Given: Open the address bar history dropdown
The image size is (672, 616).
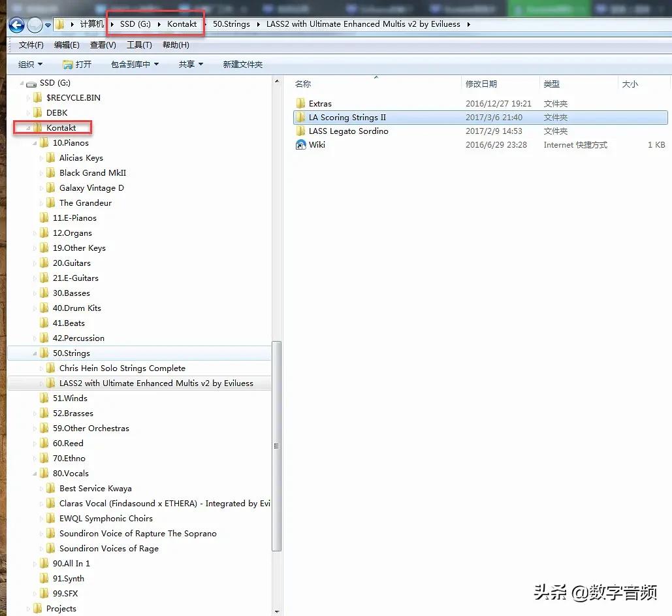Looking at the screenshot, I should click(48, 24).
